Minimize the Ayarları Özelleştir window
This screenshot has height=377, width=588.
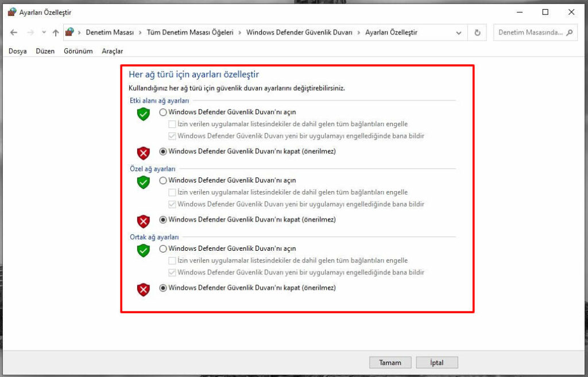(520, 12)
